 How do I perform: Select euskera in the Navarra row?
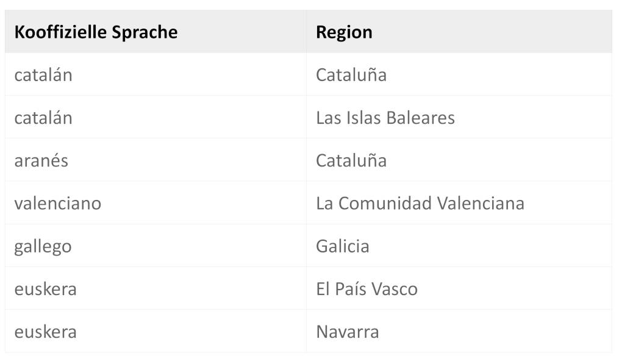click(46, 332)
